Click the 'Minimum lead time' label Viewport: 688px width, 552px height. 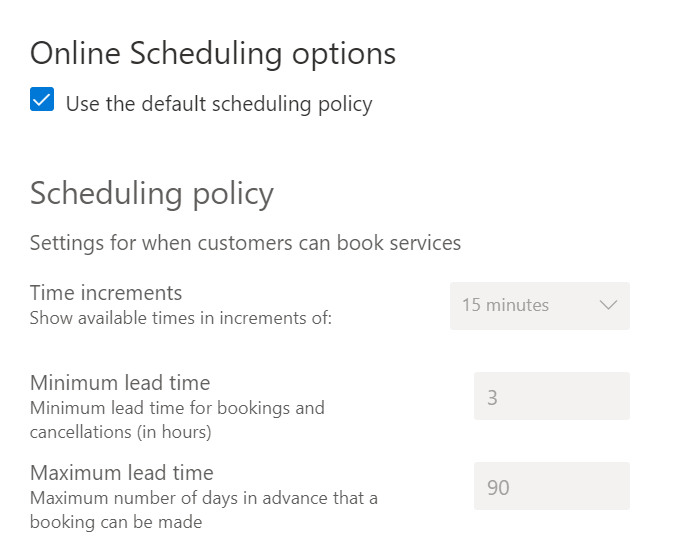click(x=120, y=382)
